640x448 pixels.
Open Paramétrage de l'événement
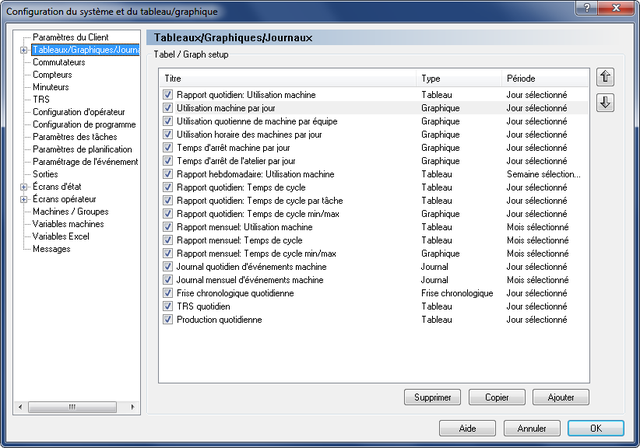click(85, 162)
